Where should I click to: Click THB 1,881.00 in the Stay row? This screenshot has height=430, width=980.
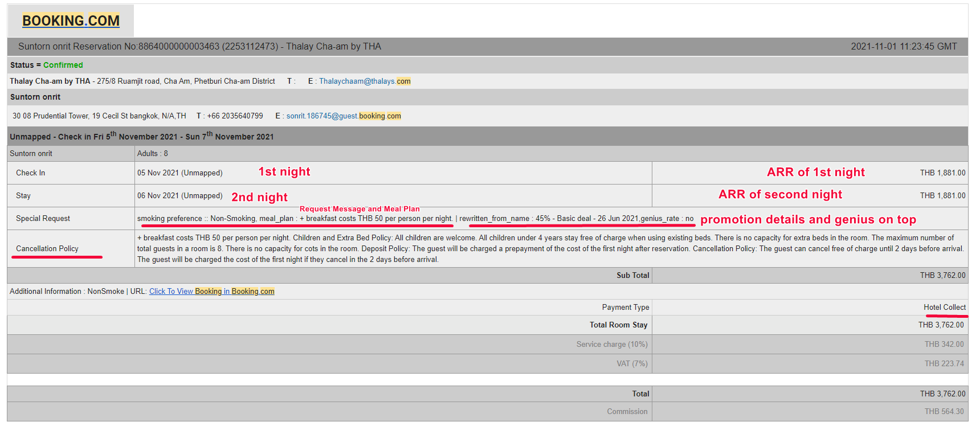coord(943,196)
